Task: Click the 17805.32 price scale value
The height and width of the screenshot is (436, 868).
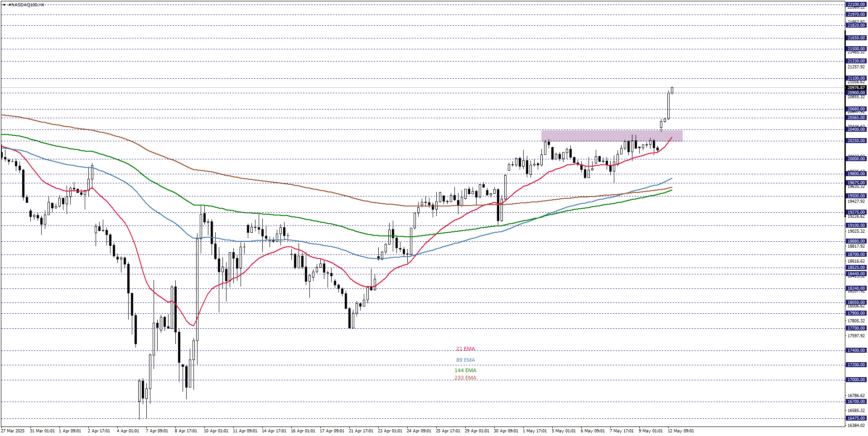Action: (856, 321)
